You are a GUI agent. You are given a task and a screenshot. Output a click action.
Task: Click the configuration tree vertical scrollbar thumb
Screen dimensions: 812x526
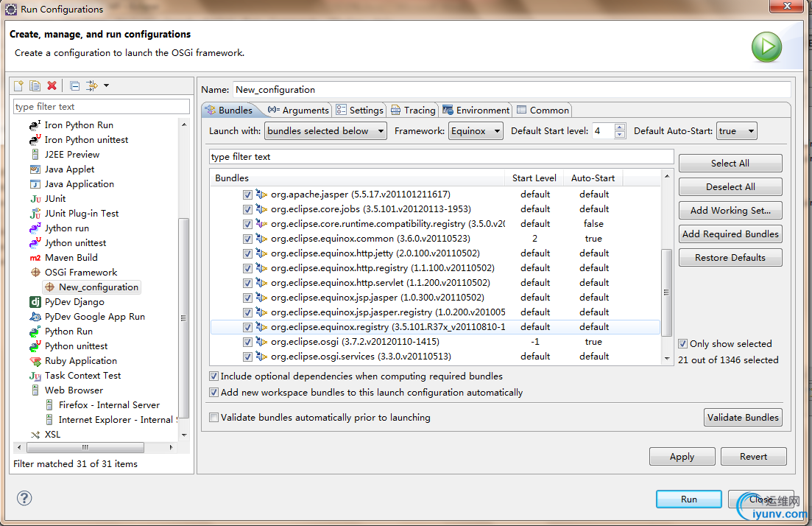point(183,318)
